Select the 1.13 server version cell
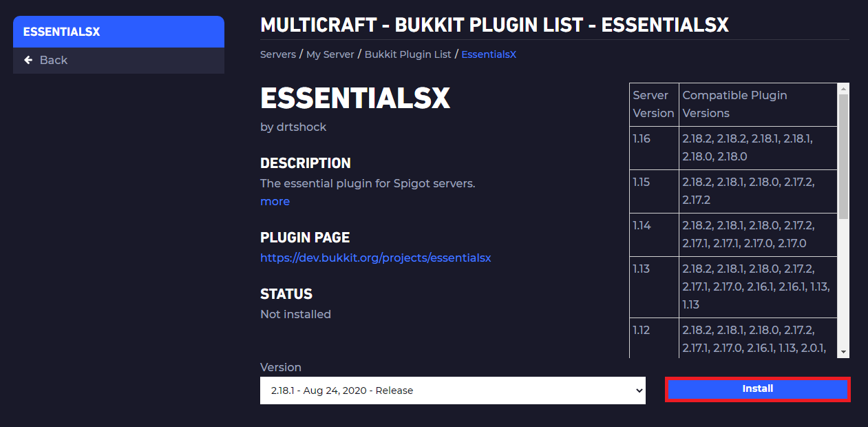The height and width of the screenshot is (427, 868). [x=642, y=269]
